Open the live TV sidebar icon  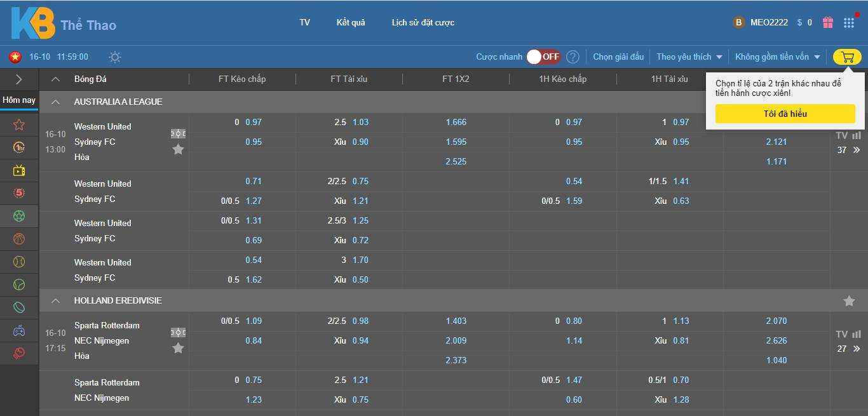point(19,170)
